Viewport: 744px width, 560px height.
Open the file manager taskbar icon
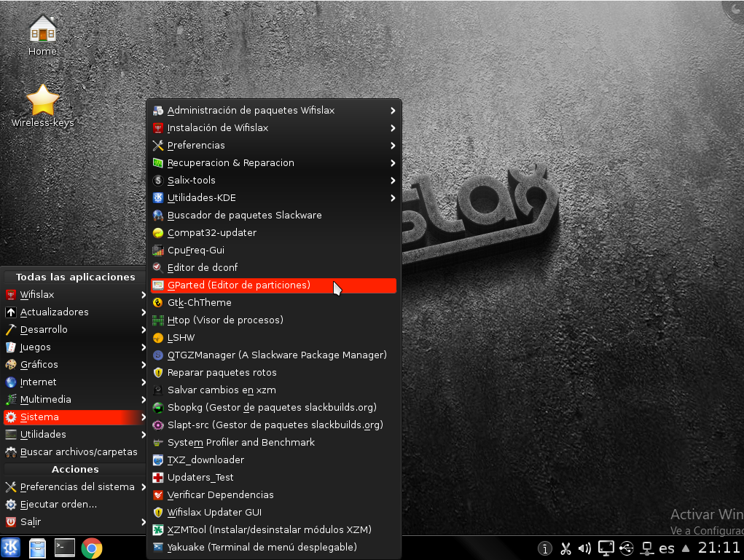(38, 548)
